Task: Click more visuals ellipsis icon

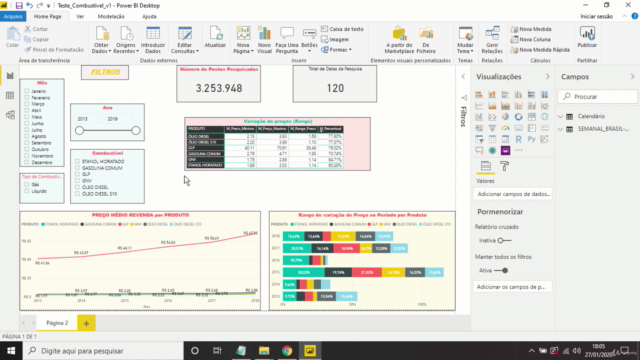Action: click(518, 150)
